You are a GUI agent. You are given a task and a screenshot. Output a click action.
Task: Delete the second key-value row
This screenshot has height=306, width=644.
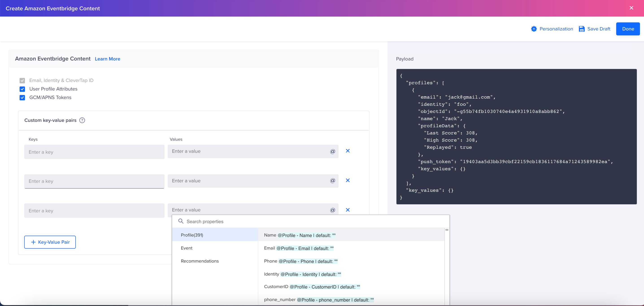[x=348, y=180]
